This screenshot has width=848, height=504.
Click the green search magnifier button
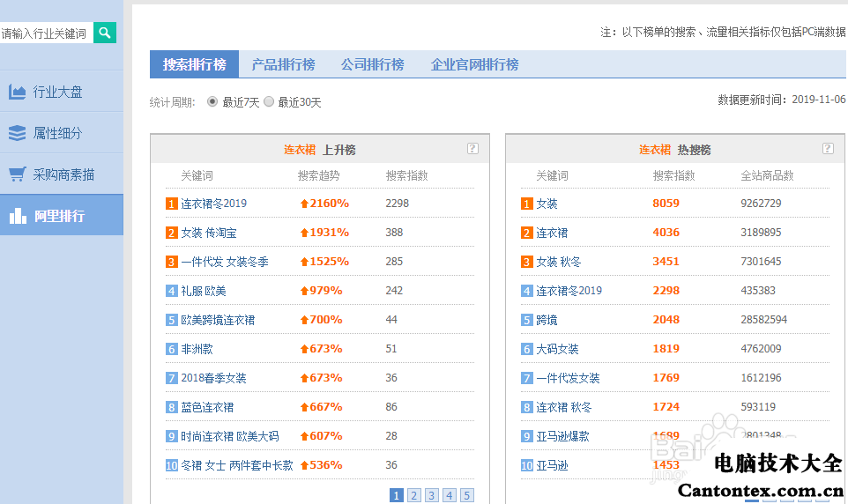coord(105,33)
